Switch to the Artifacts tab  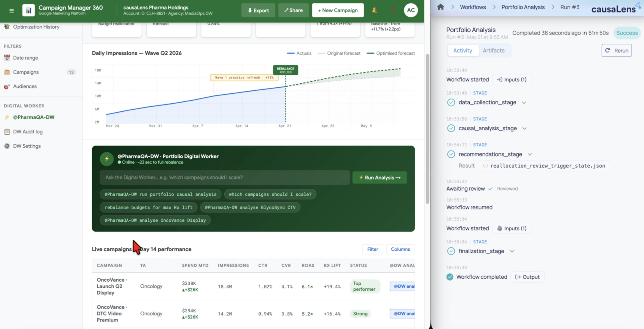(x=494, y=51)
